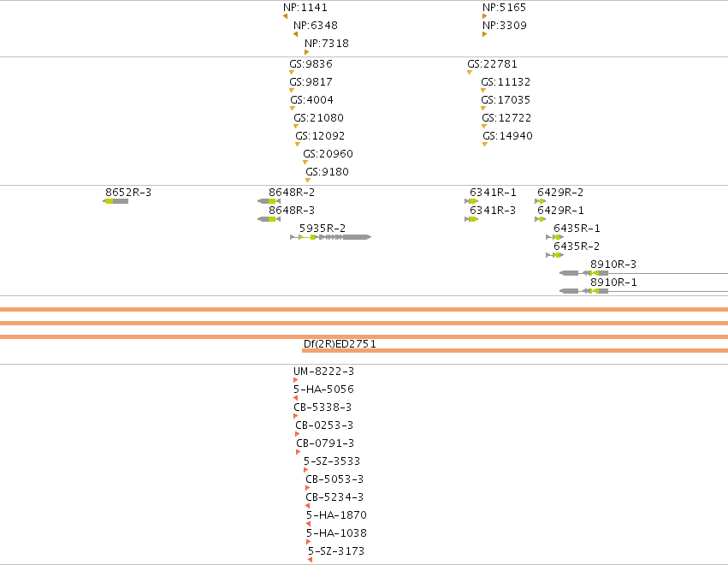728x565 pixels.
Task: Click the triangle marker under CB-0791-3
Action: coord(298,452)
